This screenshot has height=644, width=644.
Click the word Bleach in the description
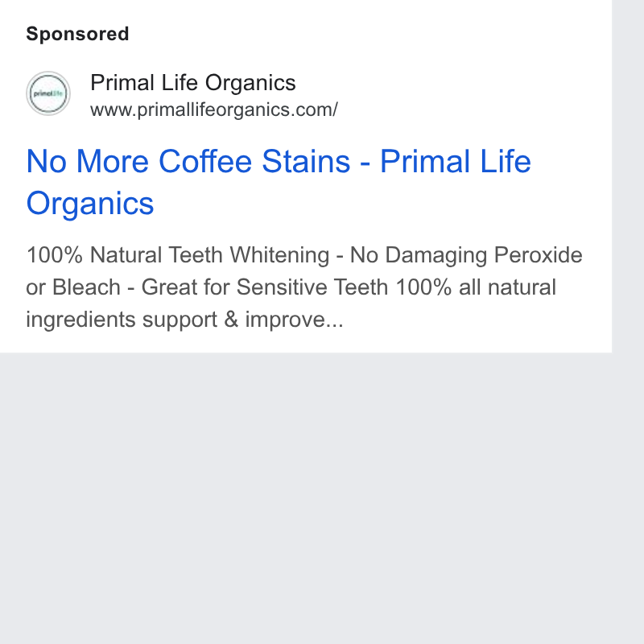[x=86, y=287]
